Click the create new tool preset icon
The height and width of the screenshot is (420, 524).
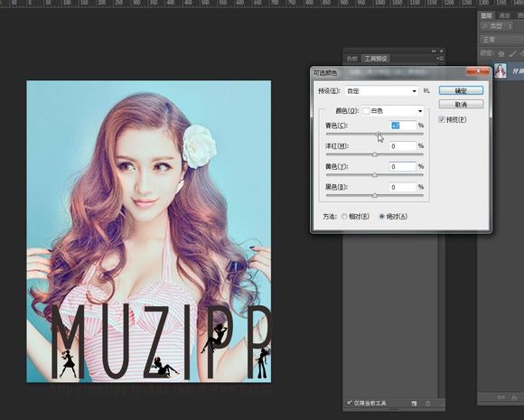(415, 404)
